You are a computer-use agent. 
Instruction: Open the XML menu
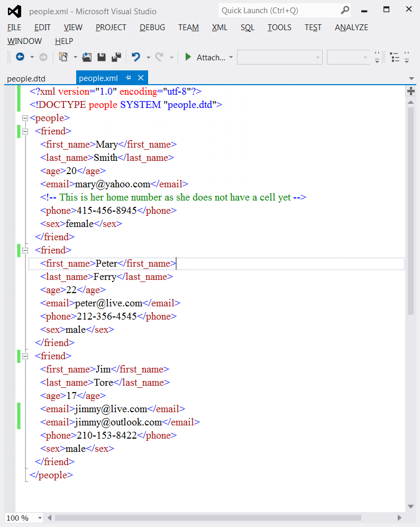pyautogui.click(x=220, y=27)
